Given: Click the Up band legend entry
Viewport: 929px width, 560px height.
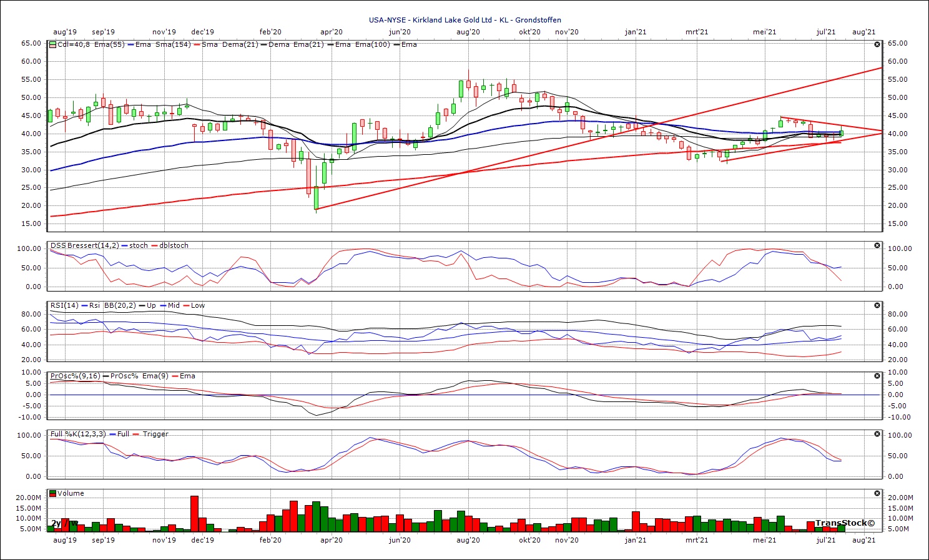Looking at the screenshot, I should pyautogui.click(x=147, y=305).
